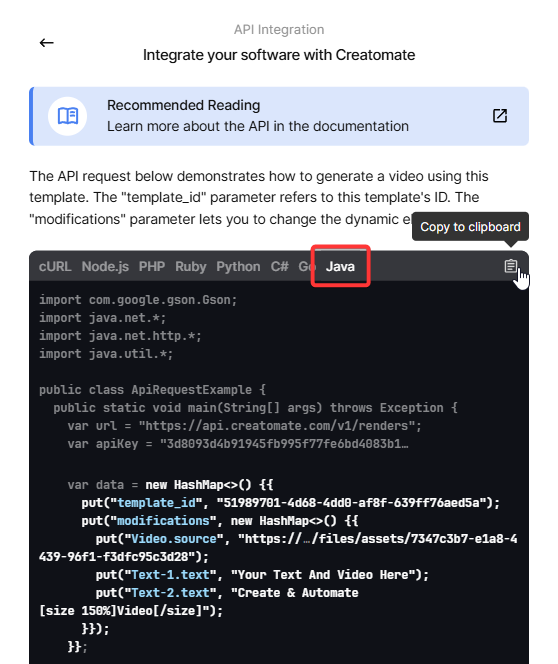558x664 pixels.
Task: Click the 'import java.net.*;' line
Action: point(102,318)
